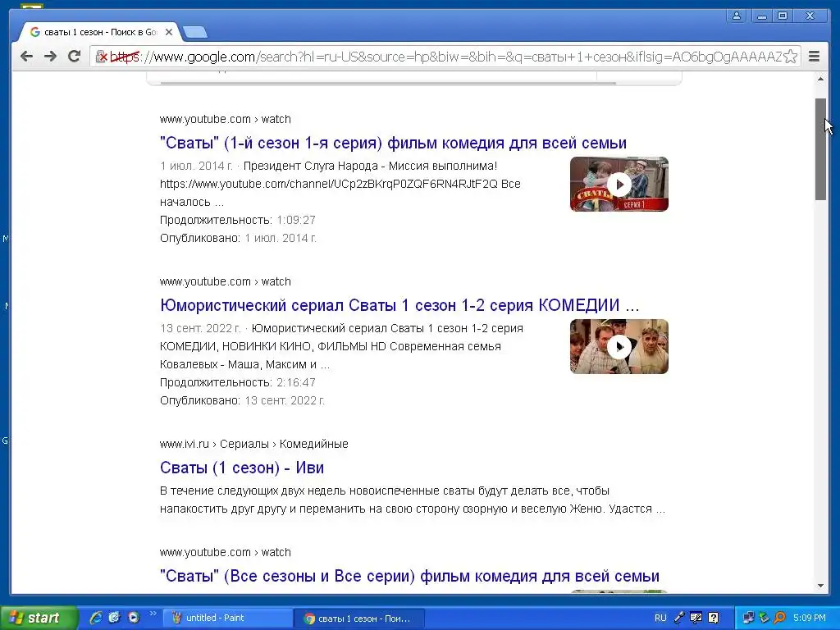Reload the Google search page
The height and width of the screenshot is (630, 840).
75,57
